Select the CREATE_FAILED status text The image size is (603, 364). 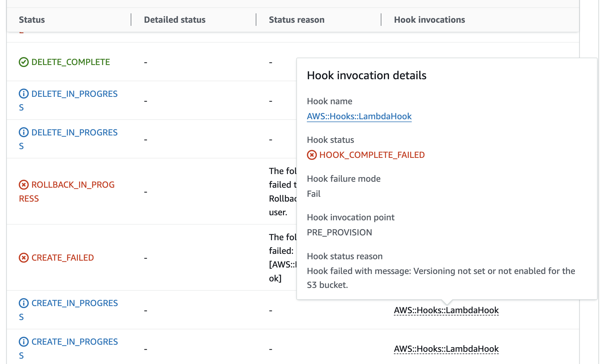click(62, 258)
